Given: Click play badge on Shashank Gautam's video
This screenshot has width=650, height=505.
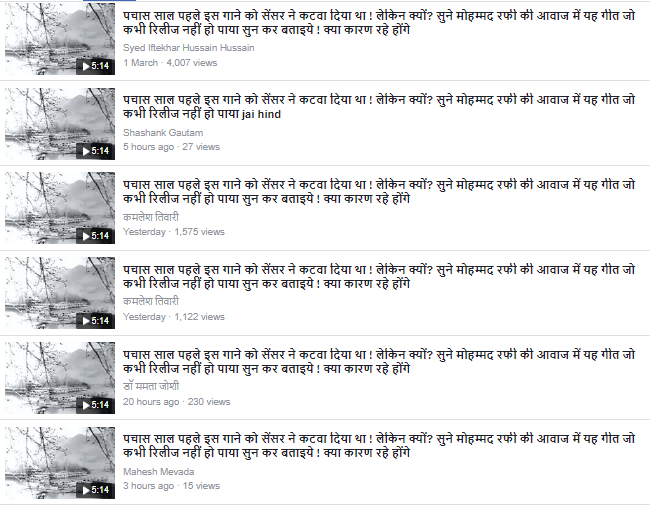Looking at the screenshot, I should pyautogui.click(x=95, y=151).
